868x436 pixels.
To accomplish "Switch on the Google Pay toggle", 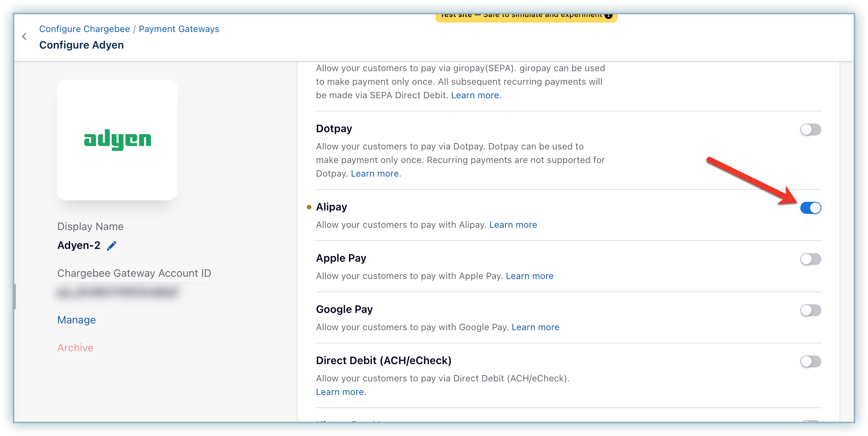I will 810,310.
